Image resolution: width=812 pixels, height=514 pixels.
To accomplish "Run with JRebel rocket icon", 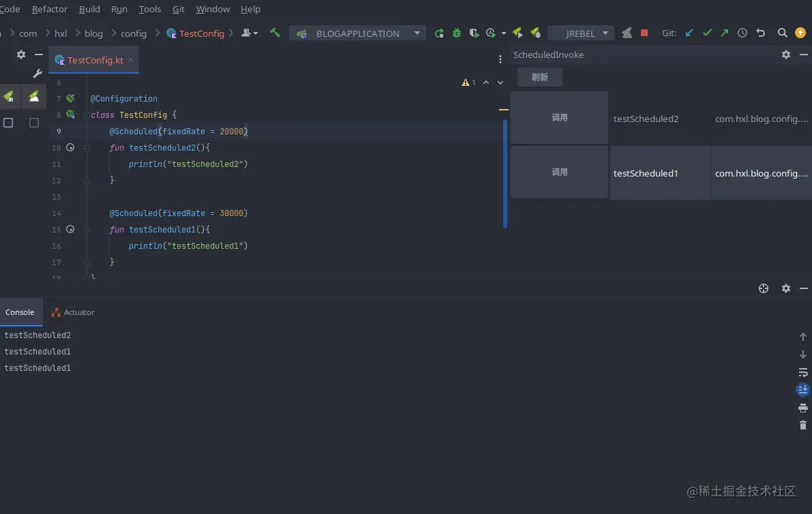I will 517,33.
